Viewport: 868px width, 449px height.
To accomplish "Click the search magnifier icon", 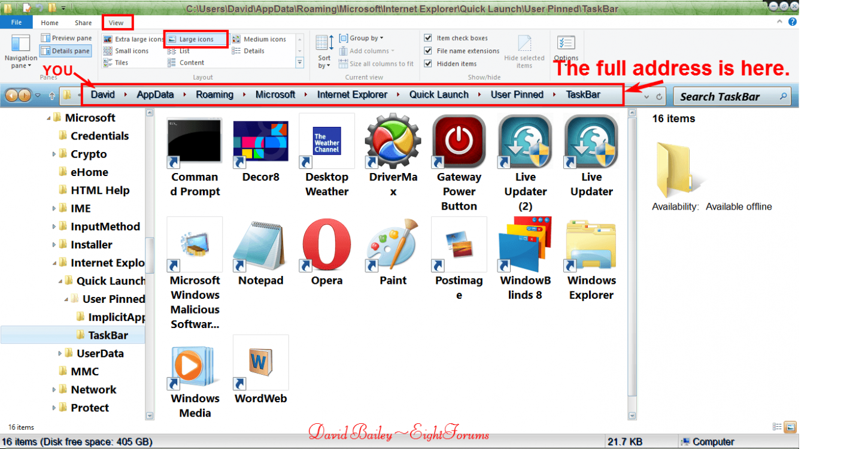I will pyautogui.click(x=782, y=96).
